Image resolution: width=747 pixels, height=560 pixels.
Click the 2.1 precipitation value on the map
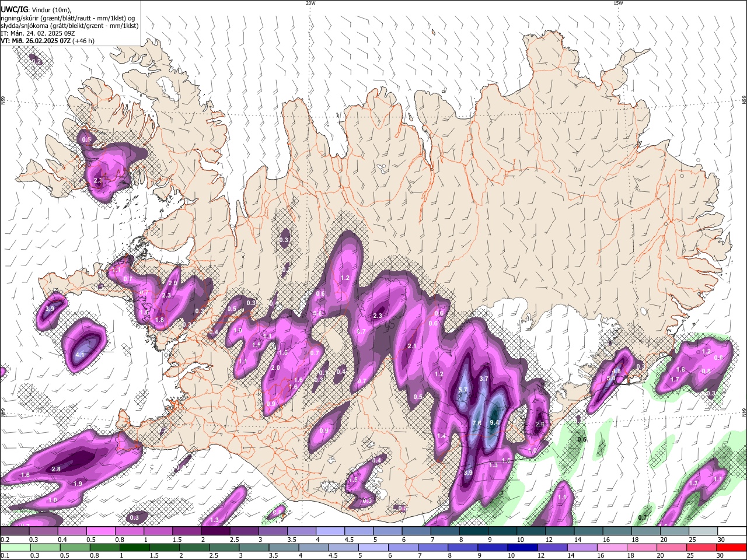click(x=411, y=346)
